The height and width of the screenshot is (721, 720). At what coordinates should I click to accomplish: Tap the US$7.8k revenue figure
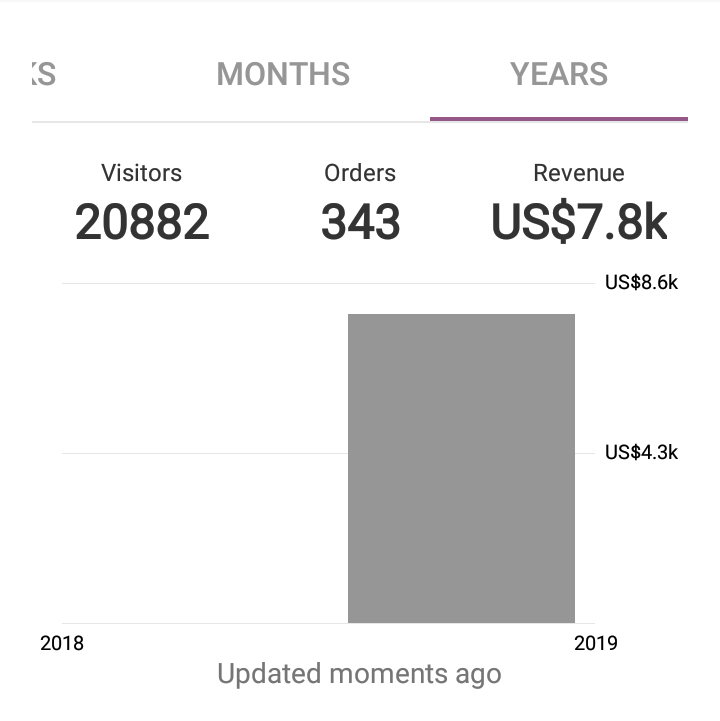pos(579,222)
